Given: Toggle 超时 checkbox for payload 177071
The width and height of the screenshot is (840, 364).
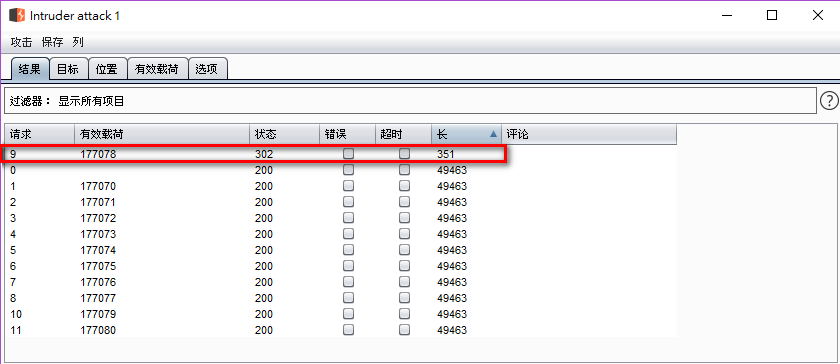Looking at the screenshot, I should click(x=404, y=202).
